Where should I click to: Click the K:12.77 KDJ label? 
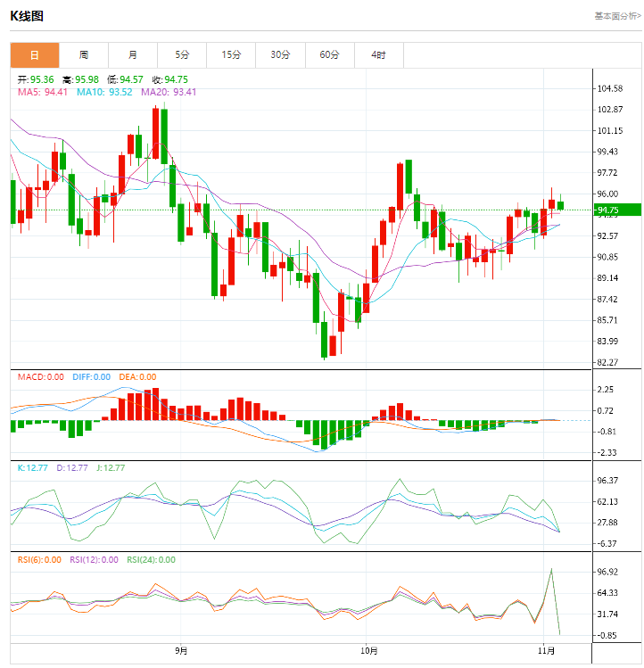(33, 467)
